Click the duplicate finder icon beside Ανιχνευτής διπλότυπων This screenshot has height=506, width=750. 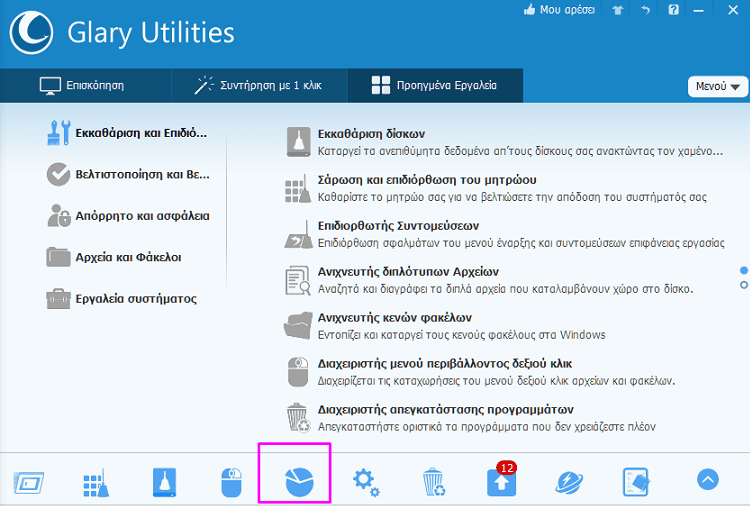(298, 280)
